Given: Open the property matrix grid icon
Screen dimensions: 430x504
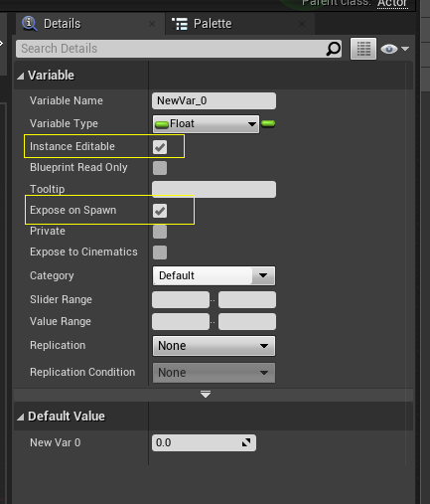Looking at the screenshot, I should coord(363,49).
